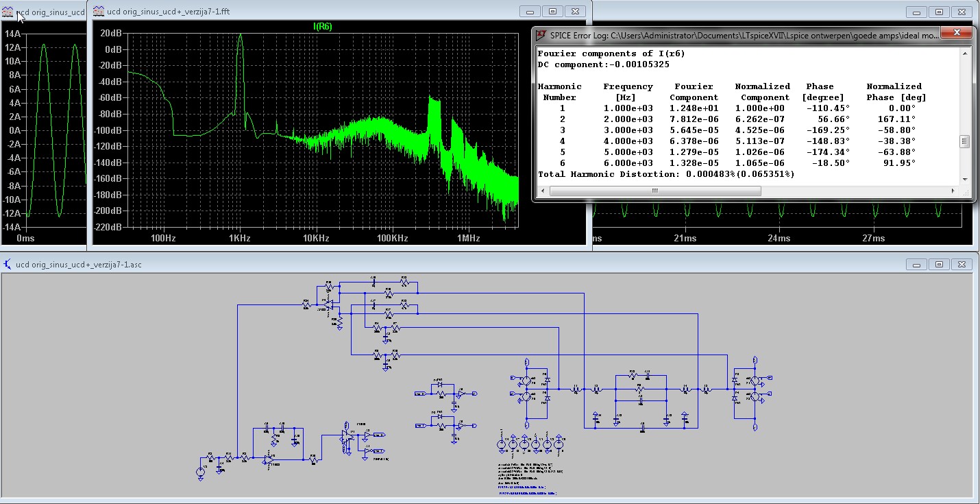
Task: Click the 20dB label on FFT vertical axis
Action: [110, 33]
